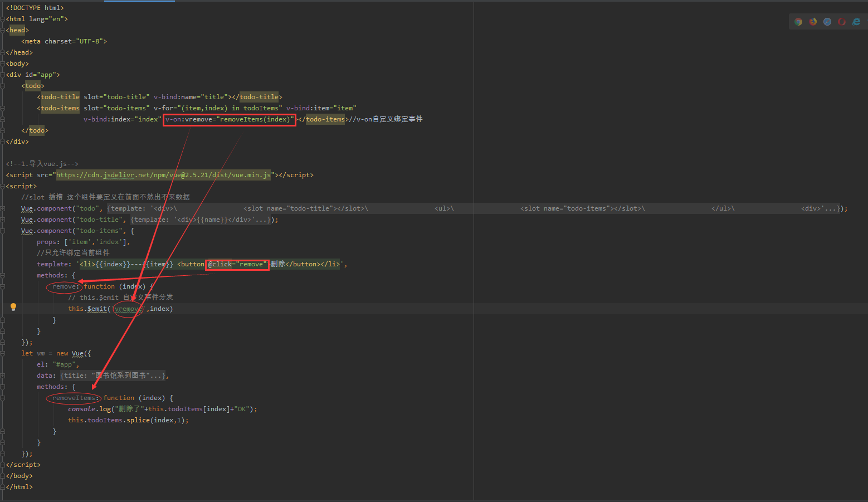Open the page preview in Internet Explorer
The height and width of the screenshot is (502, 868).
856,22
